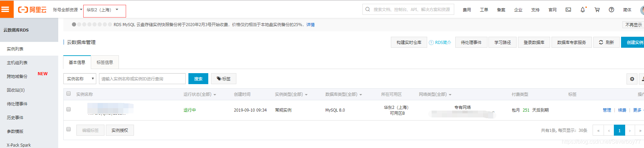Focus the instance name/ID query field
The width and height of the screenshot is (644, 148).
coord(142,79)
